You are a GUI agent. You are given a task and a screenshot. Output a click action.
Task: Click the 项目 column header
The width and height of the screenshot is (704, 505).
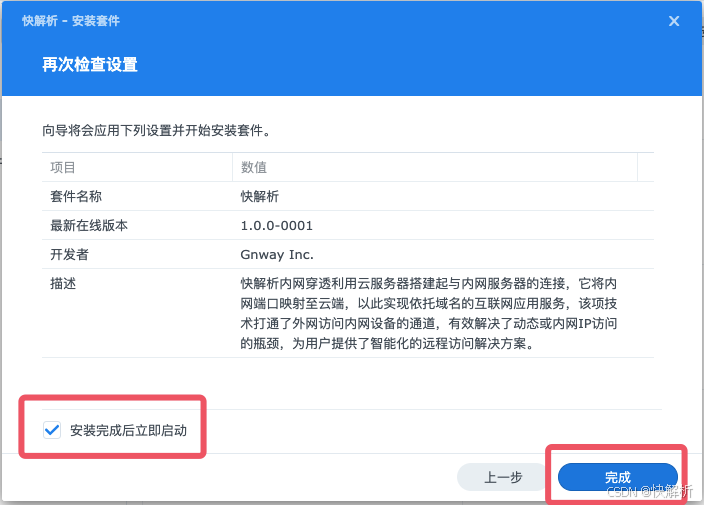click(x=137, y=167)
